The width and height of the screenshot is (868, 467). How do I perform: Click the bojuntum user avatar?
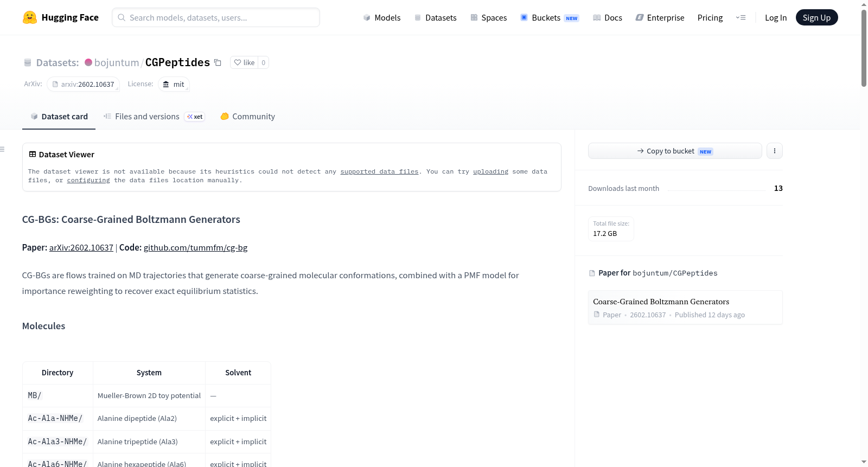pos(88,62)
